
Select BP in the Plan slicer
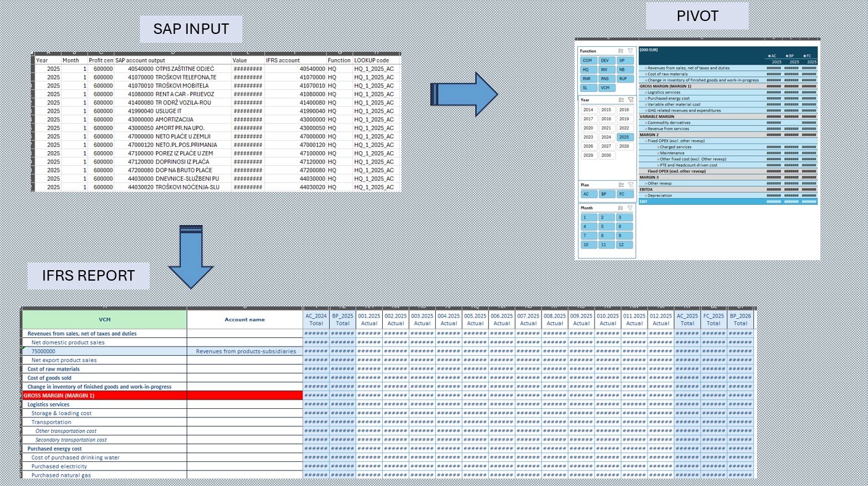click(x=606, y=194)
